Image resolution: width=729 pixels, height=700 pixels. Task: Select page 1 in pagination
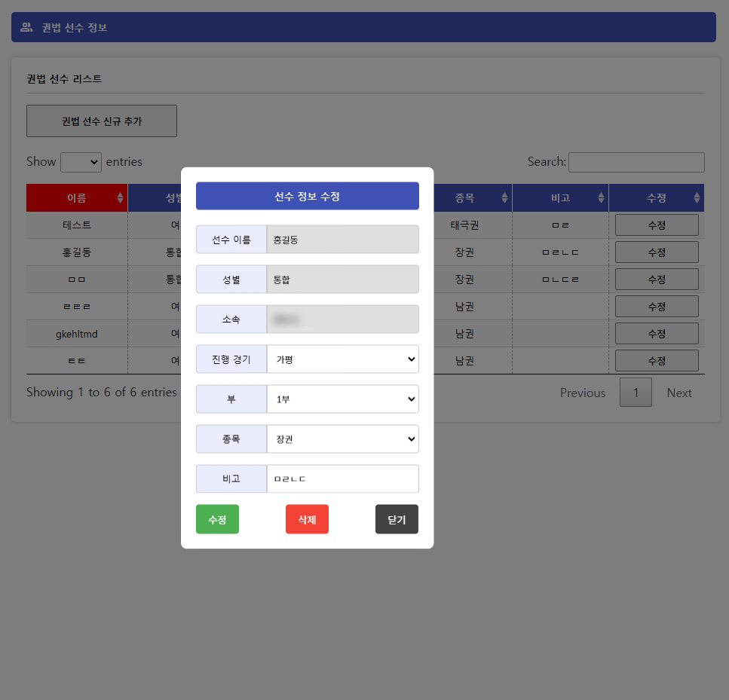(x=636, y=393)
